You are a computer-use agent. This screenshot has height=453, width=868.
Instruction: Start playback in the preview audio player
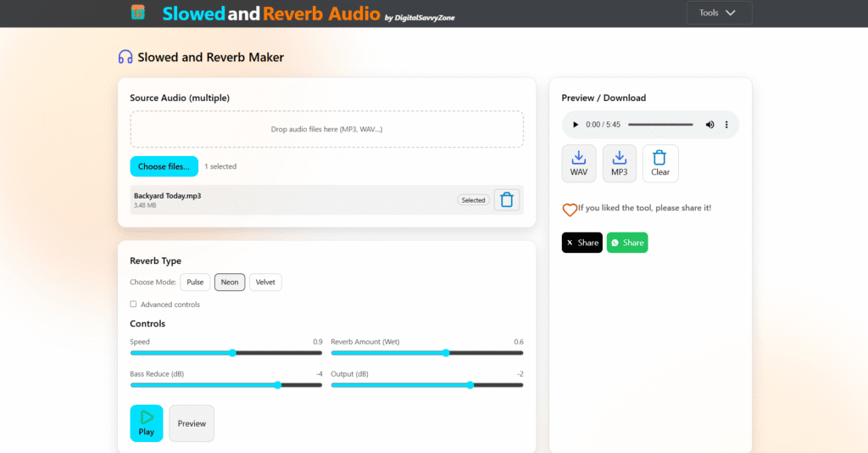[576, 125]
